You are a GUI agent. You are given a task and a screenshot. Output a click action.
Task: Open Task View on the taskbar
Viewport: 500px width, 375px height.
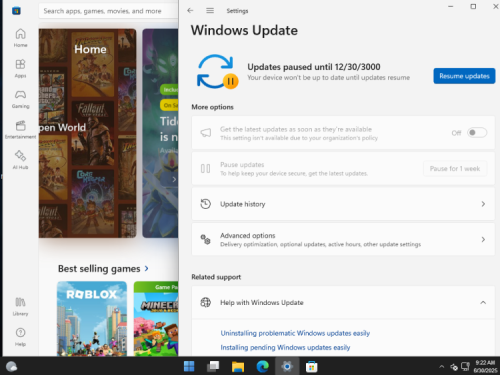(213, 367)
